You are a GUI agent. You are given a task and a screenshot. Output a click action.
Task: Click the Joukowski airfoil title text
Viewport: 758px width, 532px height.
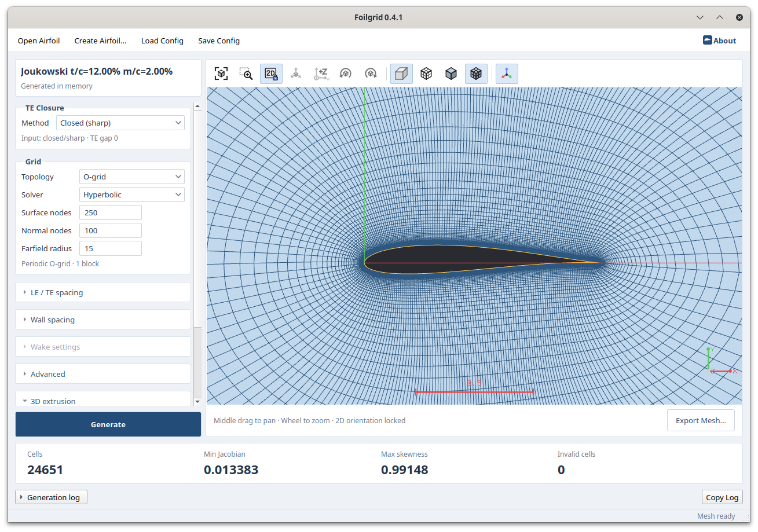coord(97,71)
